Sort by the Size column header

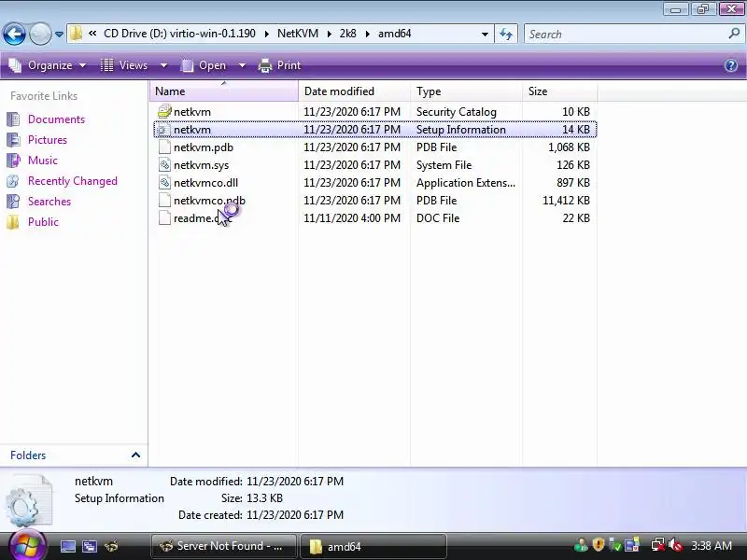tap(559, 91)
